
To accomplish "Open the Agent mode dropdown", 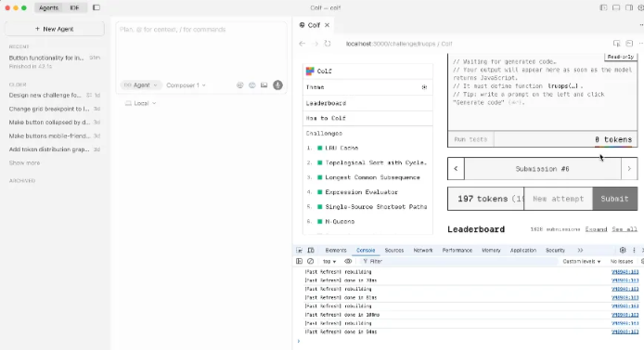I will coord(141,85).
